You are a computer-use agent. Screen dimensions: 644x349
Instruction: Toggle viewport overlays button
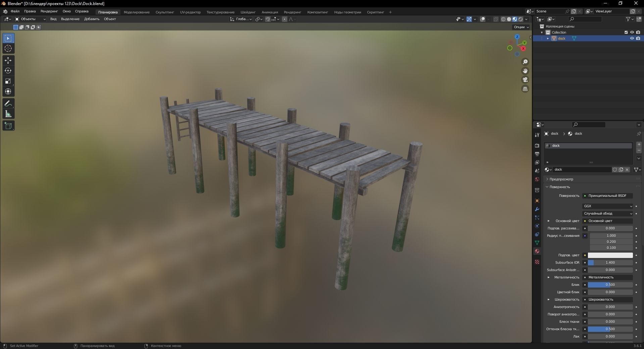[483, 19]
